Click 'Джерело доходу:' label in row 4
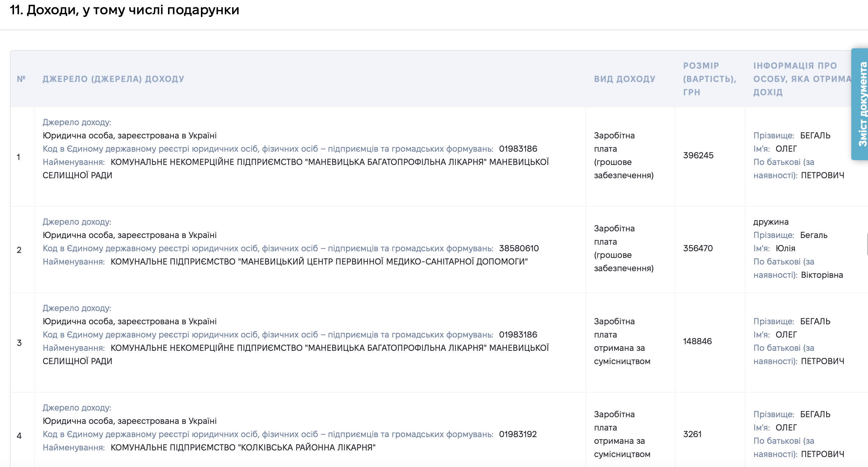 77,407
